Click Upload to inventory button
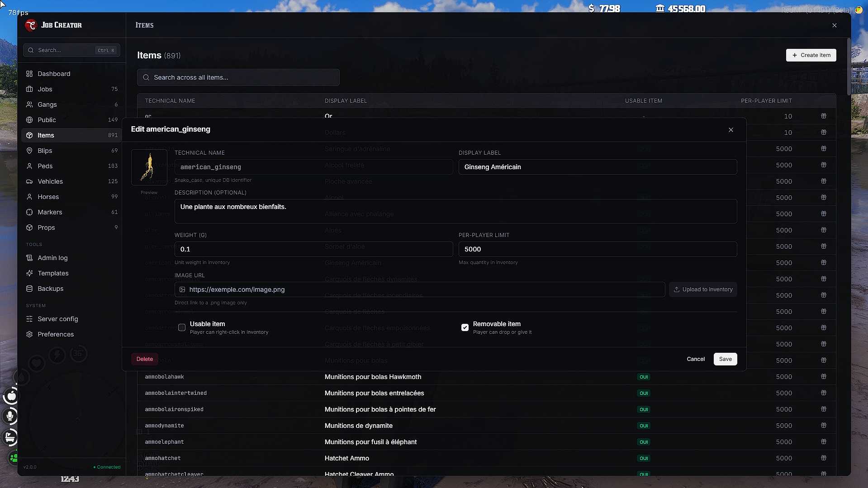 [703, 289]
